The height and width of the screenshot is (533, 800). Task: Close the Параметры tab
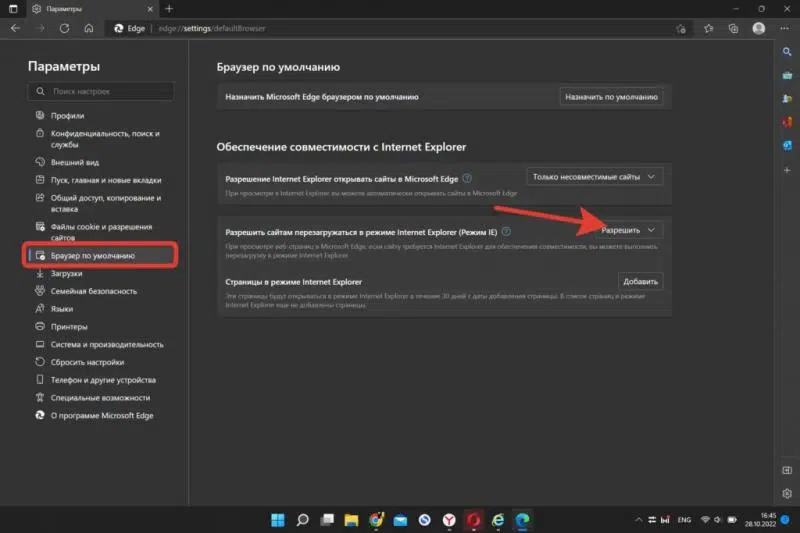coord(150,9)
